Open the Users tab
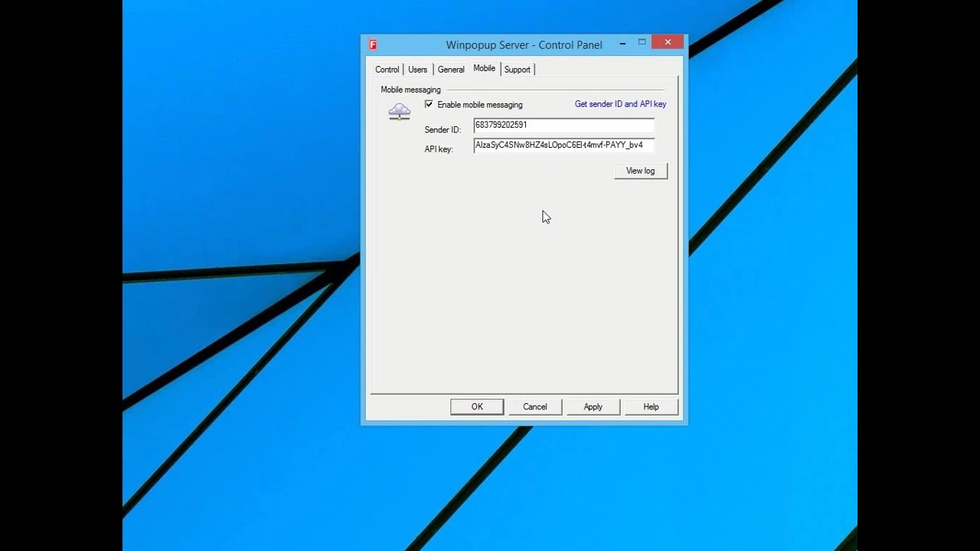 coord(418,70)
